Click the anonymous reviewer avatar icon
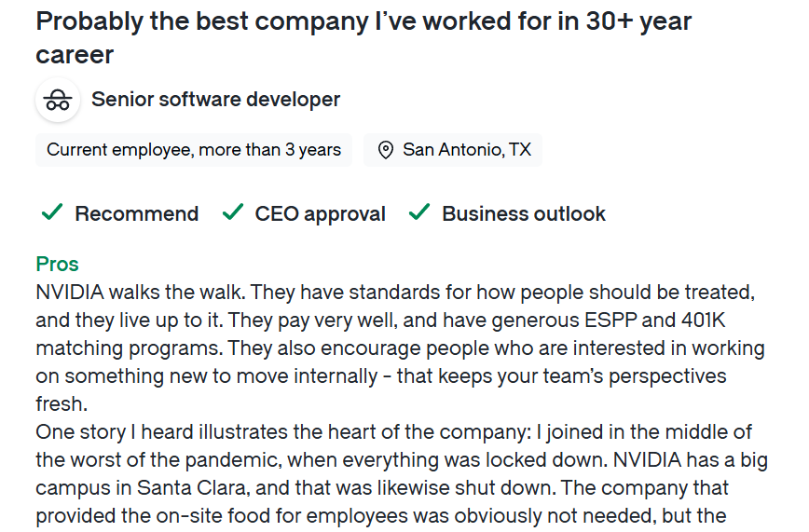This screenshot has height=532, width=809. 58,100
